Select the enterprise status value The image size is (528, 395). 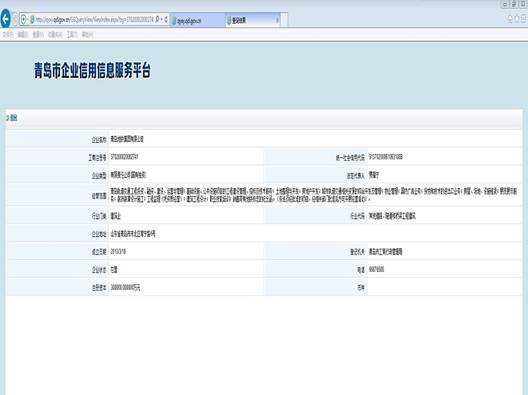[x=114, y=270]
